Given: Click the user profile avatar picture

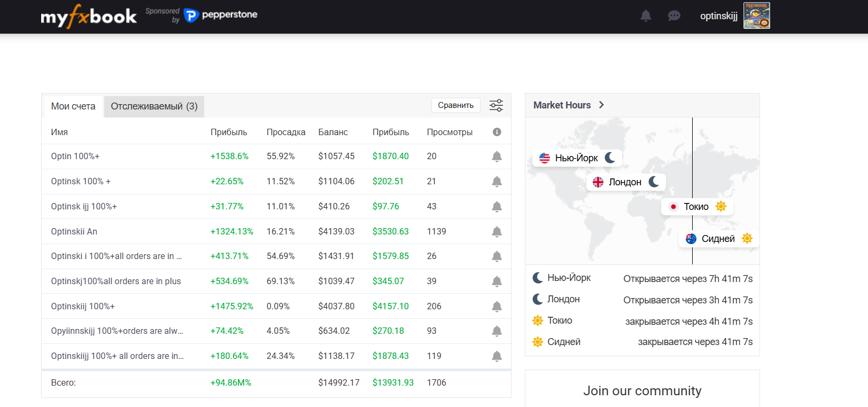Looking at the screenshot, I should coord(756,15).
